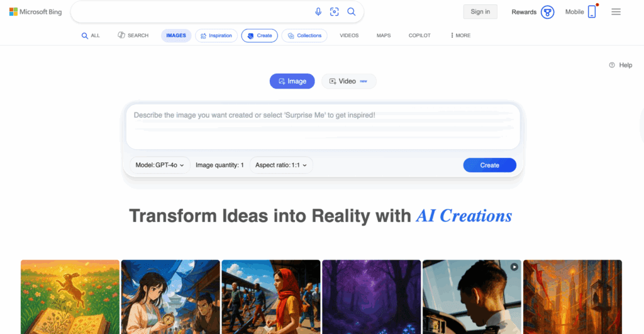
Task: Expand the MORE menu
Action: pos(460,35)
